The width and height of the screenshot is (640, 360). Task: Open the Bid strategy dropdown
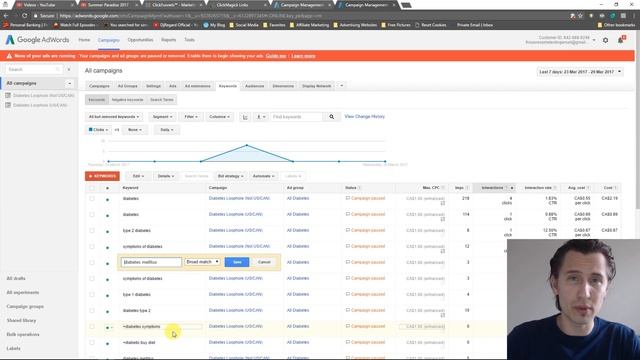click(230, 176)
